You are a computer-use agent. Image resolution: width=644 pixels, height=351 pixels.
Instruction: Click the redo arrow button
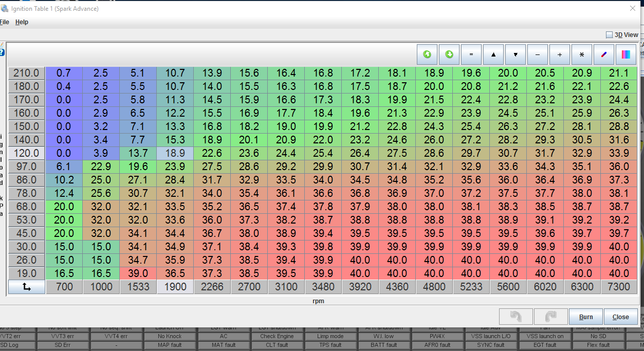[x=550, y=317]
